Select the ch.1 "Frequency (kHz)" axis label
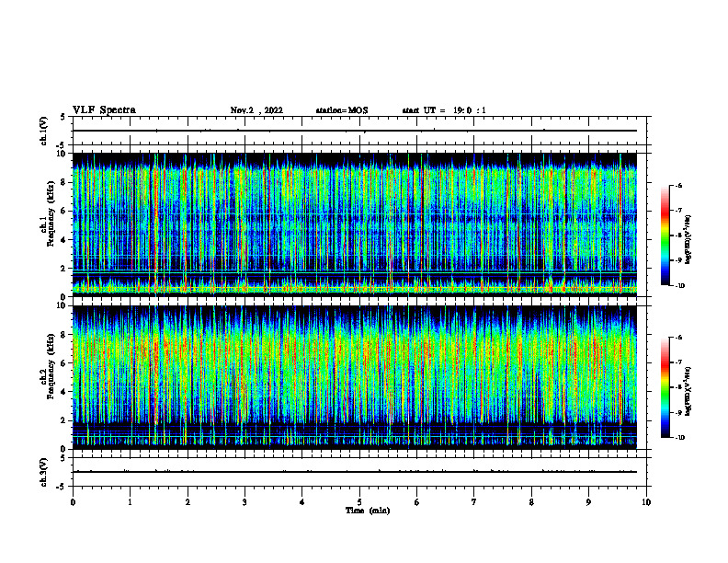The image size is (728, 563). coord(51,214)
